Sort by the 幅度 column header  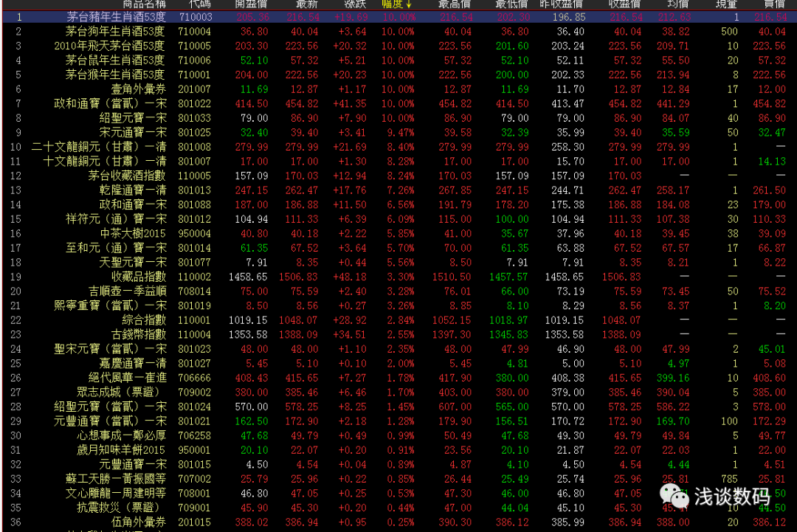click(x=396, y=4)
